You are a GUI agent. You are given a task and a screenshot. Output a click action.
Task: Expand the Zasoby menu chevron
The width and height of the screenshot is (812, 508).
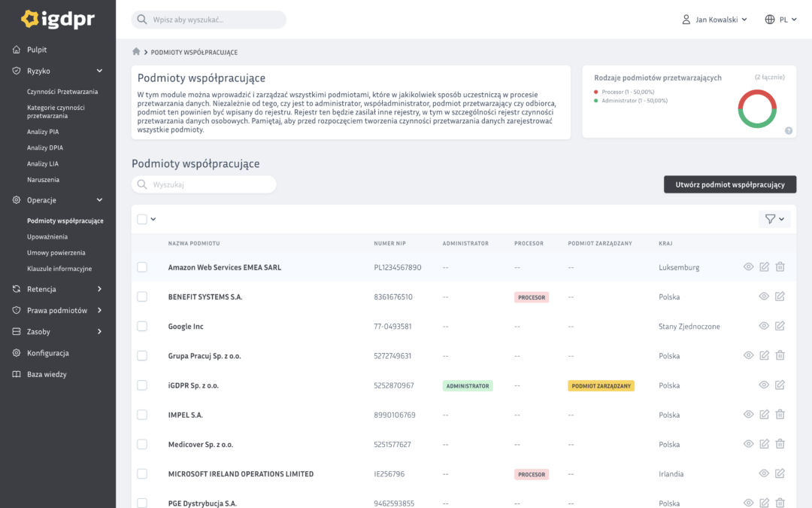99,331
